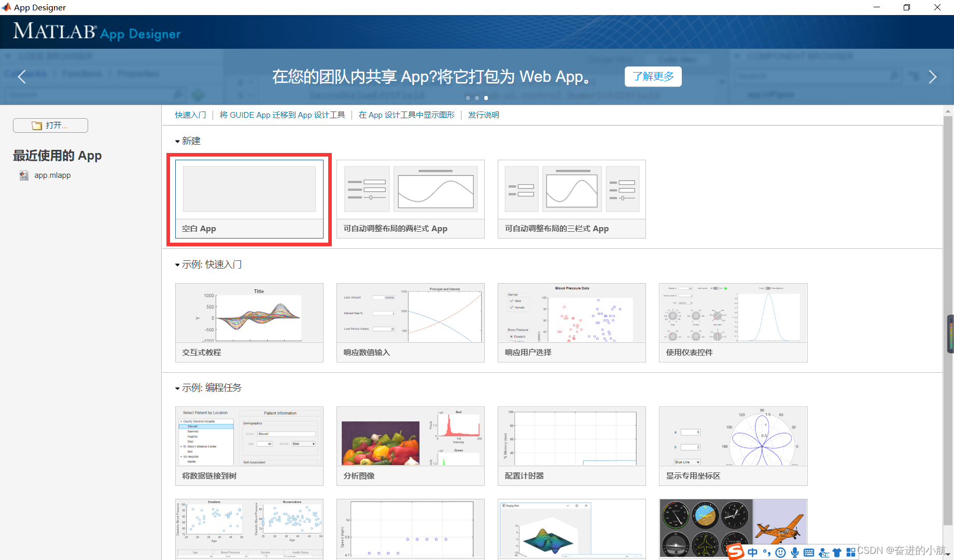Create 可自动调整布局的三栏式 App
Image resolution: width=954 pixels, height=560 pixels.
pyautogui.click(x=572, y=199)
